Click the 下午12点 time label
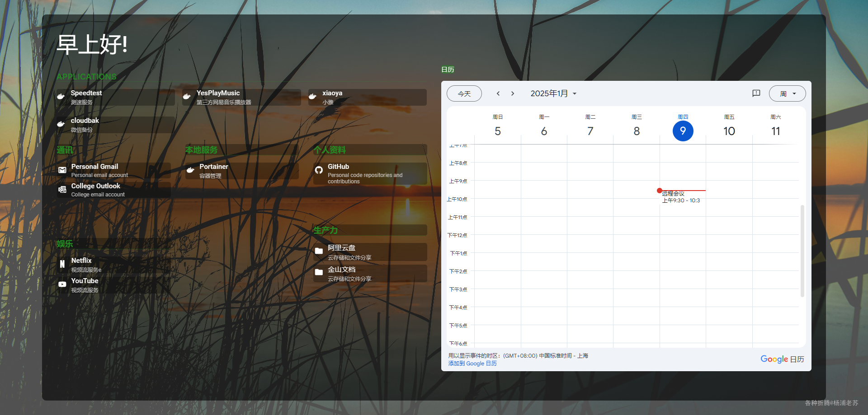868x415 pixels. 457,235
